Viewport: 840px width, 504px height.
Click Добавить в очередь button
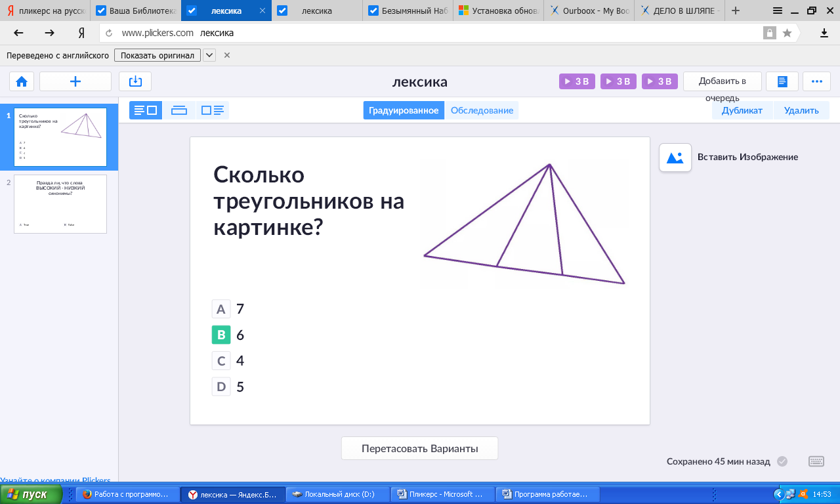[723, 81]
